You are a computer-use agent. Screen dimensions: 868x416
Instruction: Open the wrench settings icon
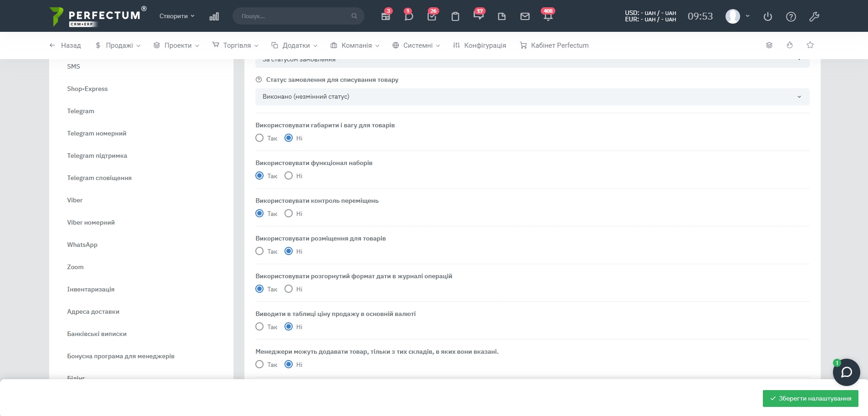[x=814, y=17]
